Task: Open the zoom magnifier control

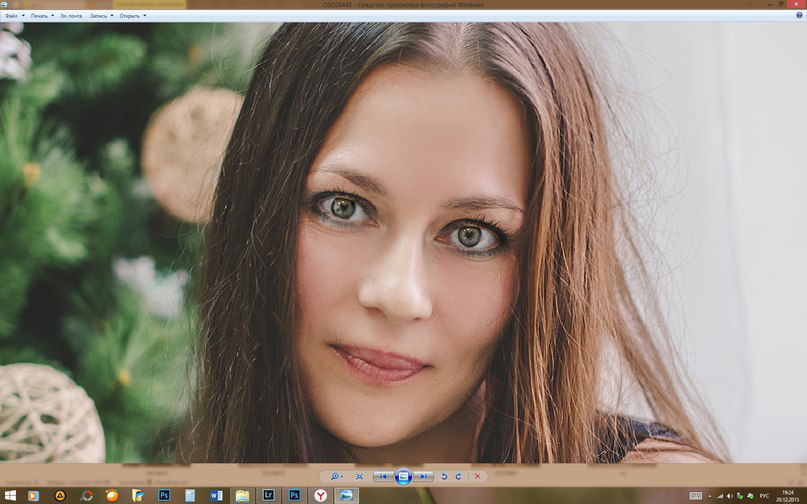Action: click(335, 477)
